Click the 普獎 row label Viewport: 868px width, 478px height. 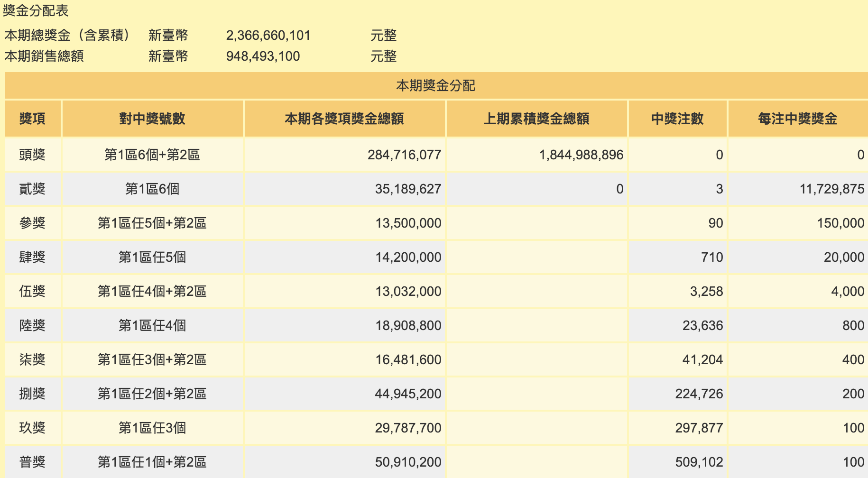click(32, 462)
